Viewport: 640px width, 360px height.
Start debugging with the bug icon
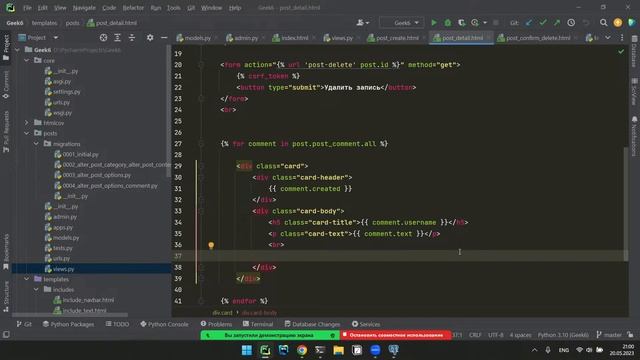tap(448, 23)
